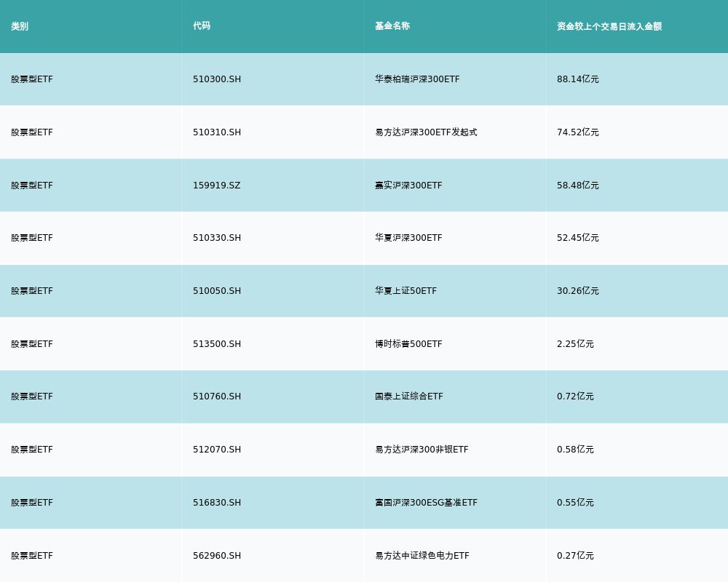The width and height of the screenshot is (728, 582).
Task: Click fund code 159919.SZ
Action: (216, 186)
